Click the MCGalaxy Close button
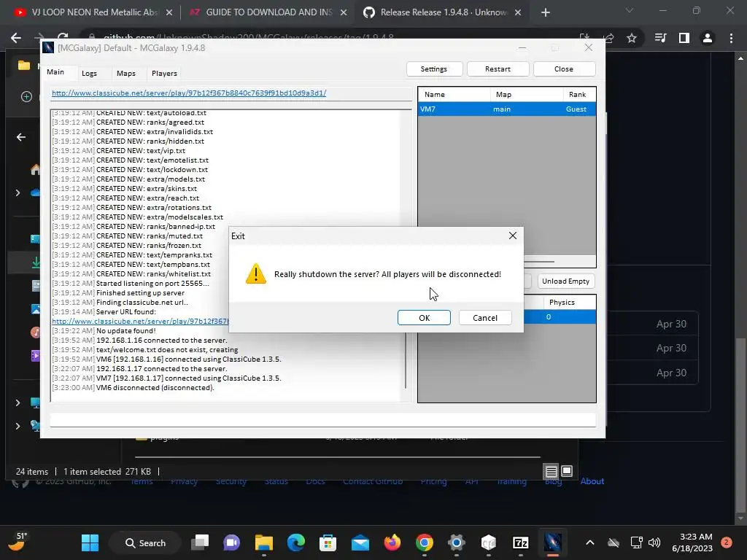 tap(564, 69)
